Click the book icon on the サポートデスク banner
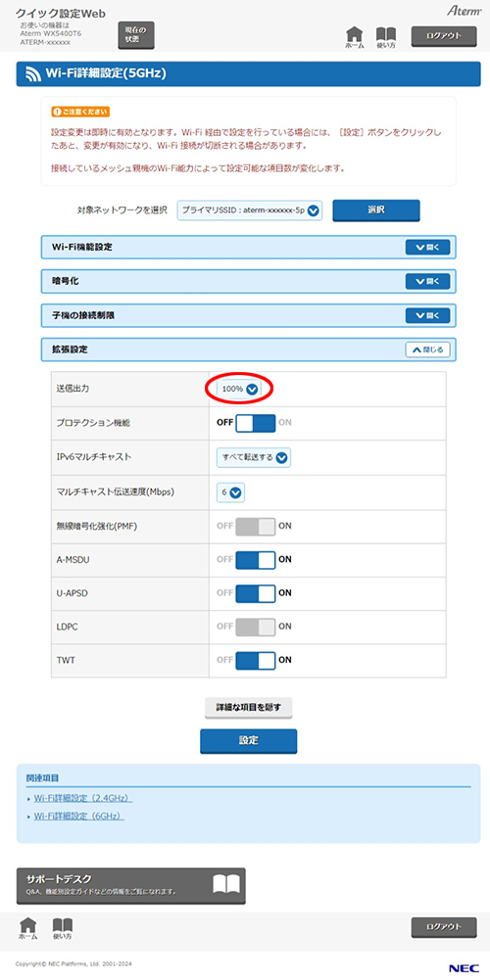 coord(226,884)
